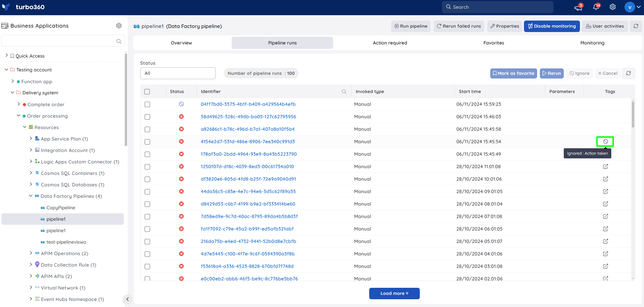Collapse the sidebar with the arrow button
This screenshot has height=307, width=644.
click(127, 299)
